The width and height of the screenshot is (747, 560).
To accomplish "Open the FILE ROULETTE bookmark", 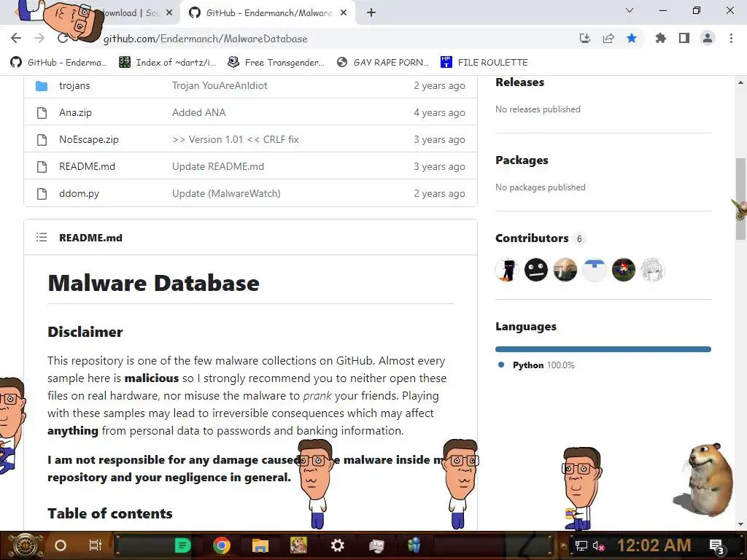I will 484,63.
